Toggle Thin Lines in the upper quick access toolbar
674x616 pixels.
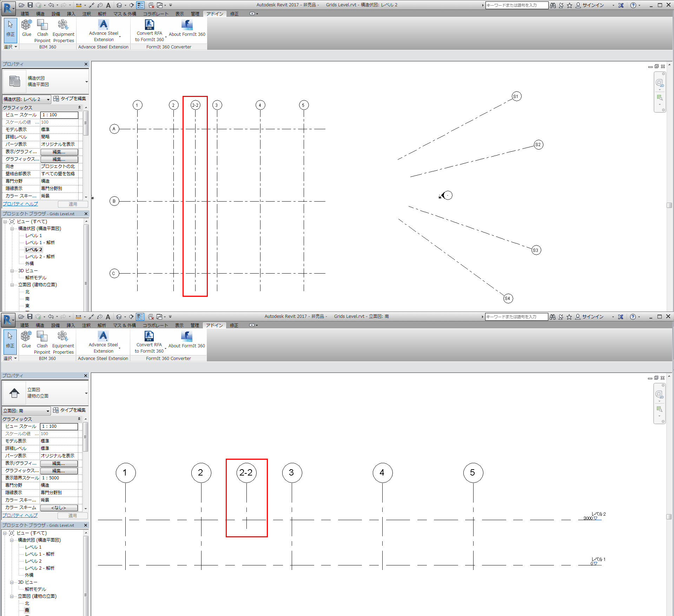click(x=140, y=5)
